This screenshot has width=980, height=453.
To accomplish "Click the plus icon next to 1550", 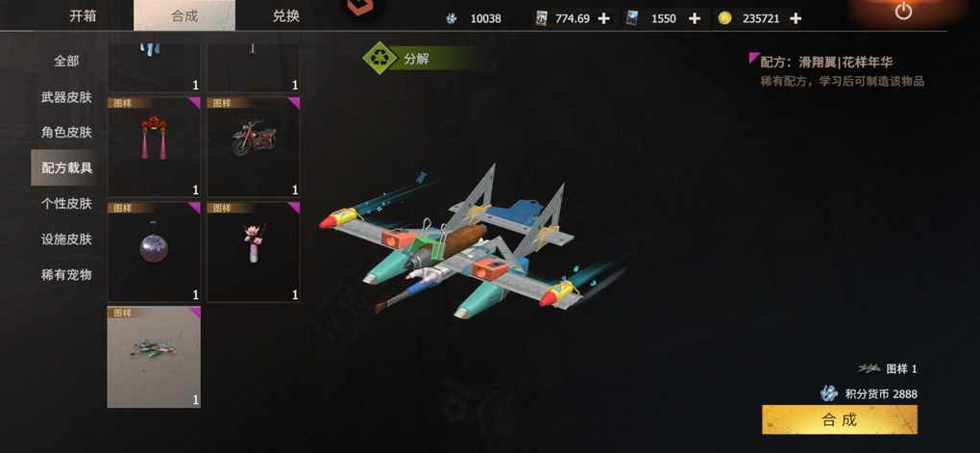I will point(695,18).
